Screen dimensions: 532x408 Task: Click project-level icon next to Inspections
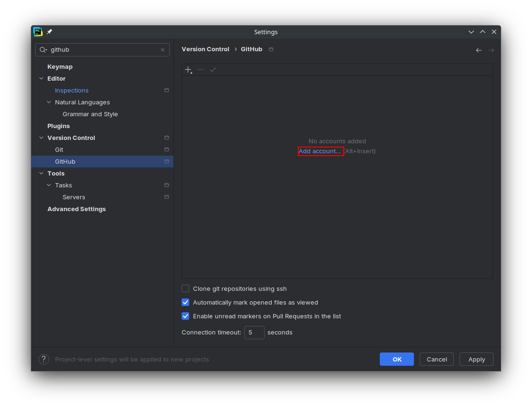point(166,90)
